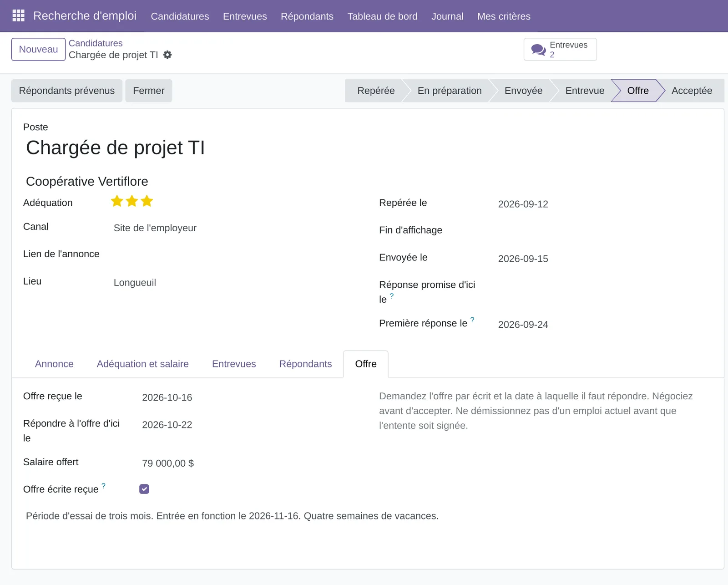728x585 pixels.
Task: Set stage to En préparation
Action: coord(450,91)
